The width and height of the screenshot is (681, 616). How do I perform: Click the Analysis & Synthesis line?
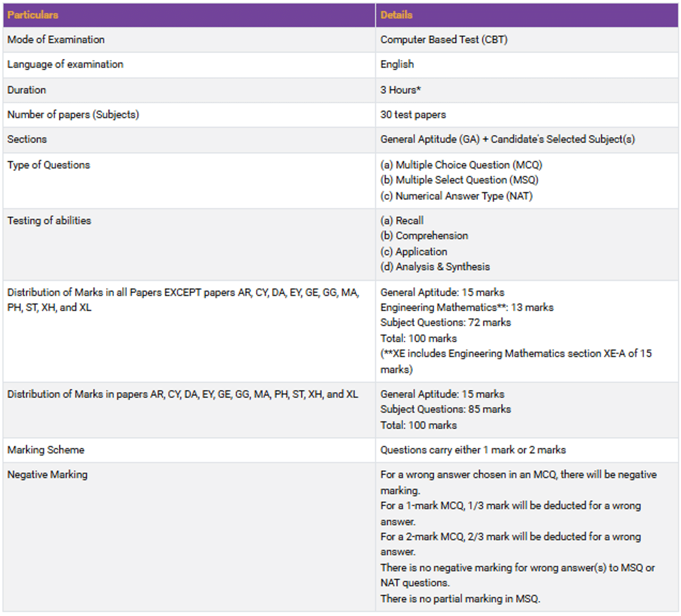point(435,267)
